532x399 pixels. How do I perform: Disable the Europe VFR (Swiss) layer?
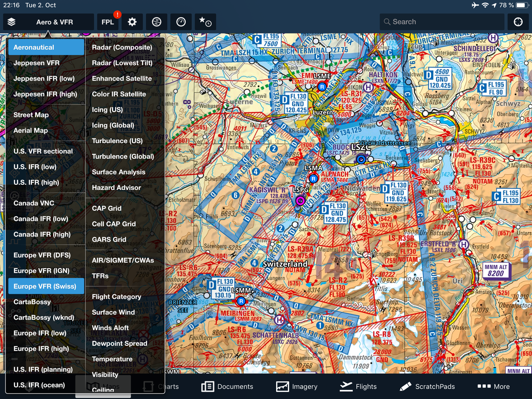(x=45, y=286)
